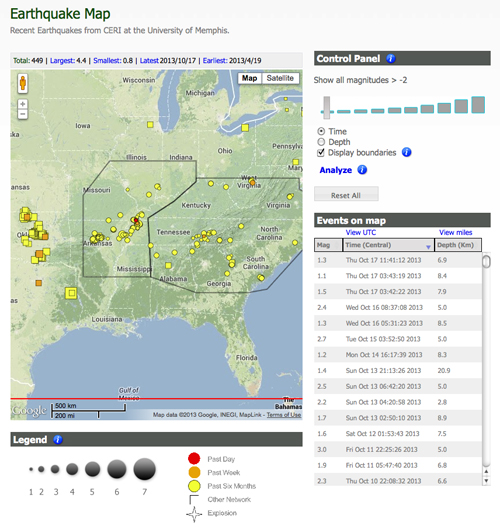Open the Legend info icon
This screenshot has width=500, height=529.
point(58,440)
